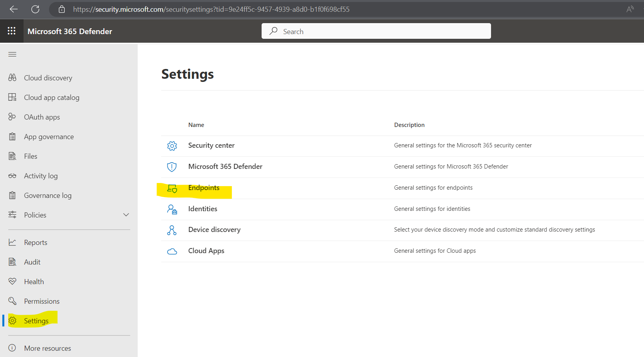The image size is (644, 357).
Task: Click the Audit icon in sidebar
Action: pos(13,262)
